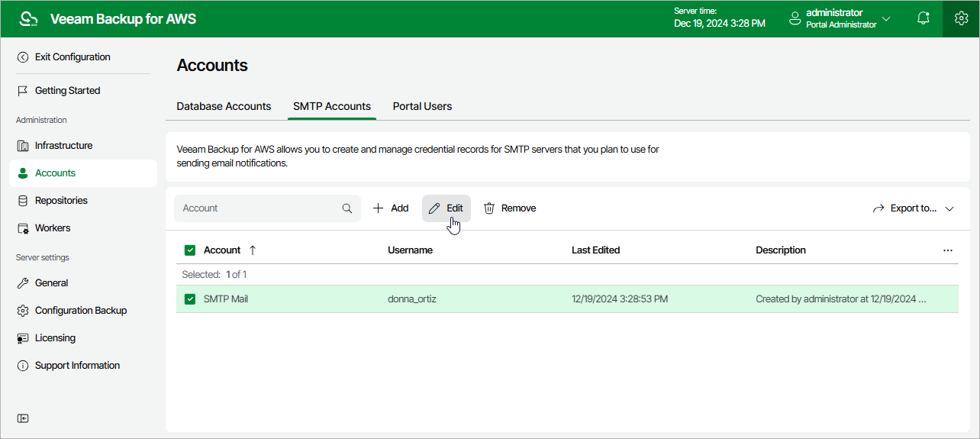Click the Veeam Backup for AWS title
The image size is (980, 439).
[123, 19]
